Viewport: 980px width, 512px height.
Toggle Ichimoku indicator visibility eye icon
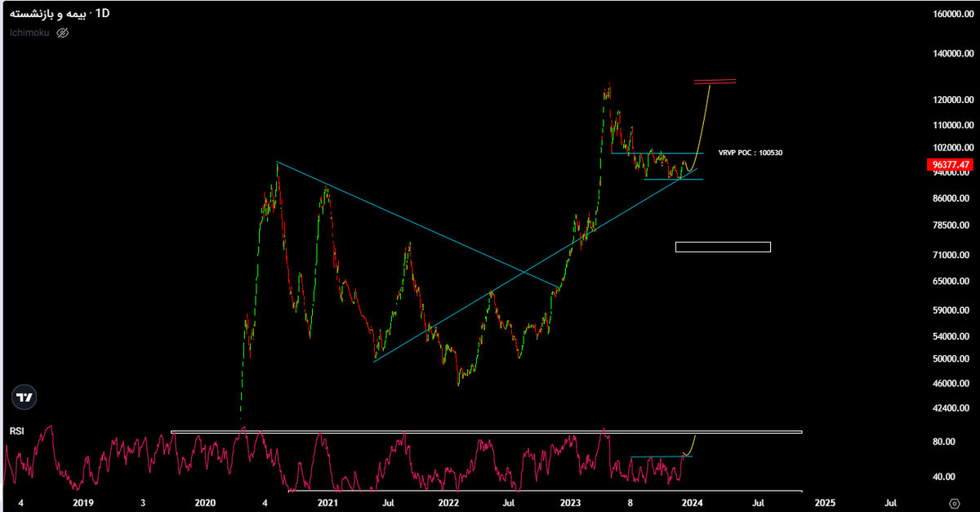point(63,33)
